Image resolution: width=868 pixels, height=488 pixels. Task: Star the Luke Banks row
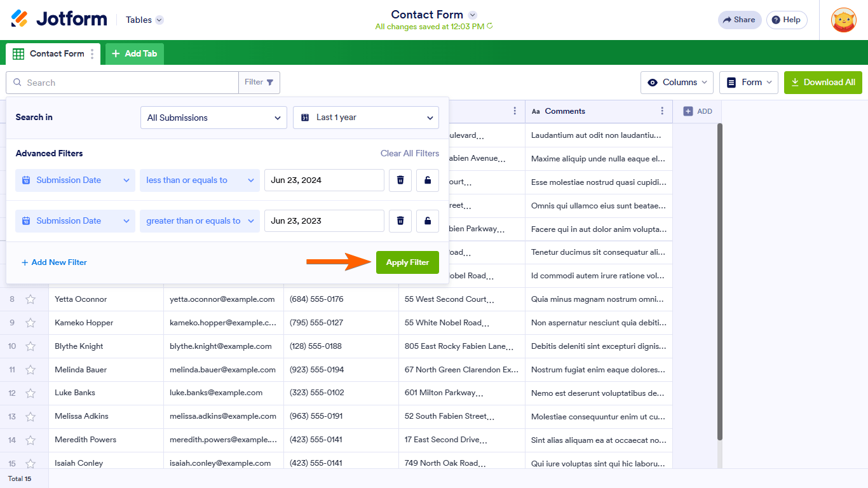pos(31,393)
